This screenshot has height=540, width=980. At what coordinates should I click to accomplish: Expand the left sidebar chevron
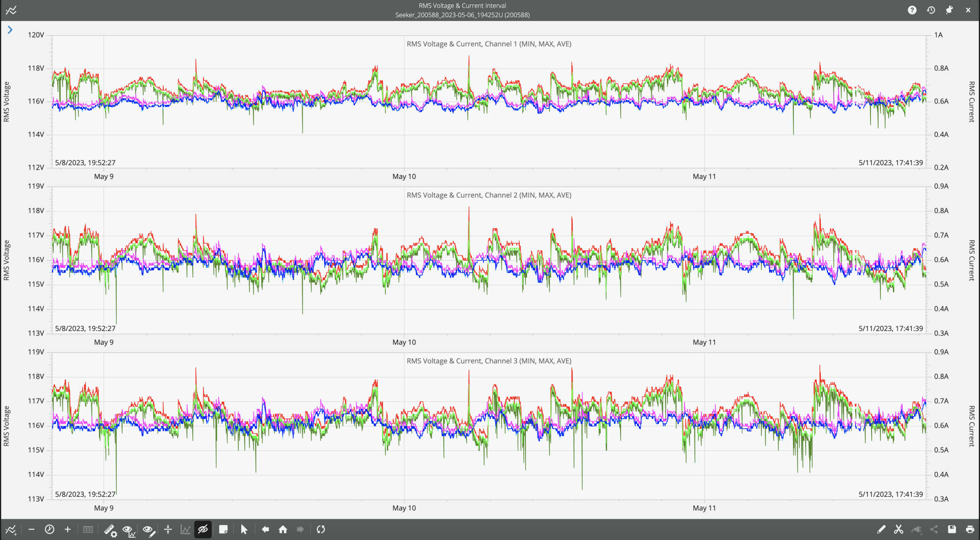[10, 29]
